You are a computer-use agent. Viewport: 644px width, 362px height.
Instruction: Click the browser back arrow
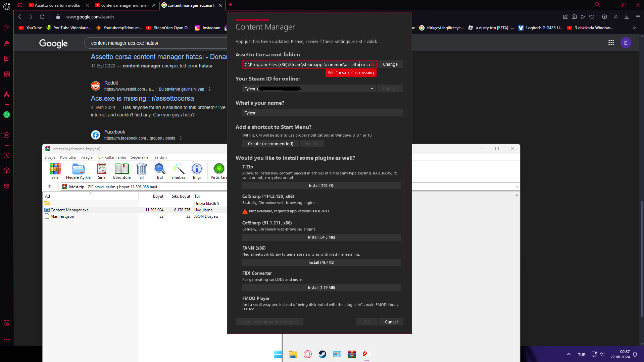pyautogui.click(x=20, y=17)
